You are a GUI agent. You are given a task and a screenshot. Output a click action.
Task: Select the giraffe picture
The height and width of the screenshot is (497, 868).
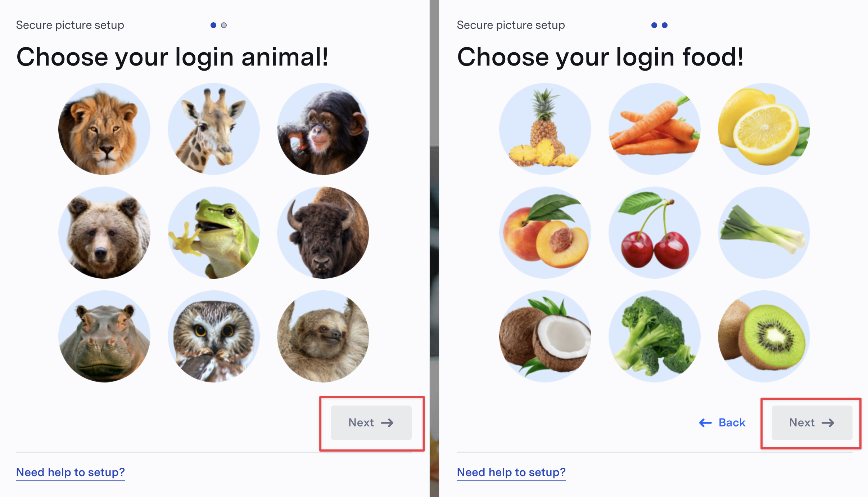tap(214, 129)
